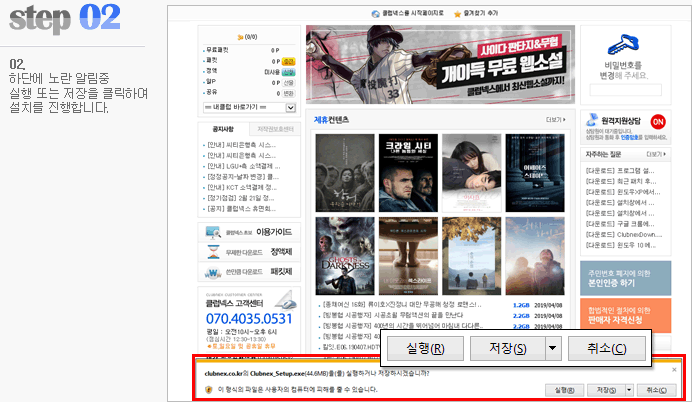Click the 정액제 hourglass icon
Screen dimensions: 692x402
point(213,252)
